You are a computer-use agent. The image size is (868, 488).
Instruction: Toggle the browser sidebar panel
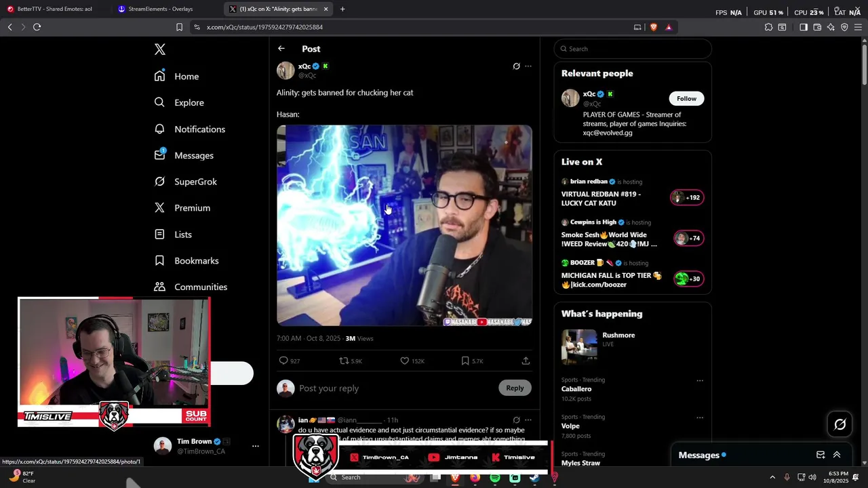[803, 27]
